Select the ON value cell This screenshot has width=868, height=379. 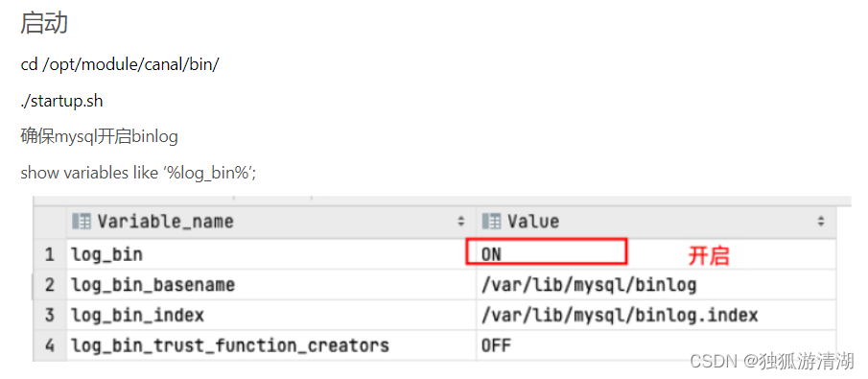[x=656, y=254]
